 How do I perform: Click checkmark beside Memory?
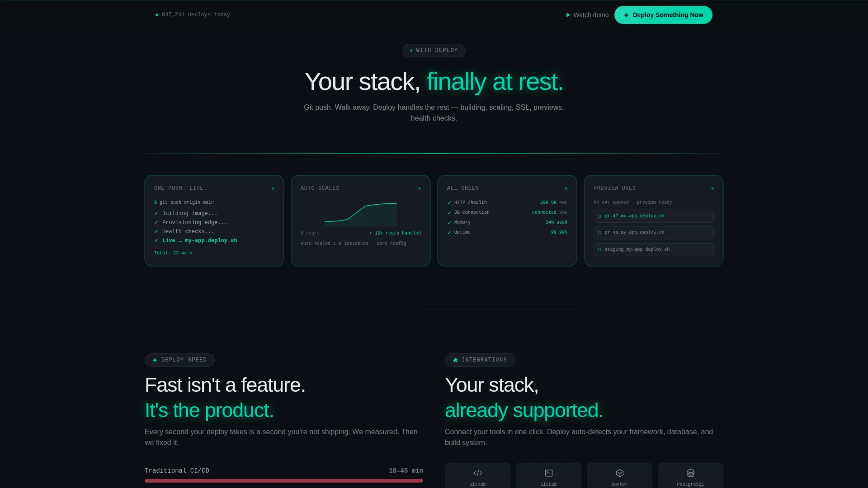(449, 223)
